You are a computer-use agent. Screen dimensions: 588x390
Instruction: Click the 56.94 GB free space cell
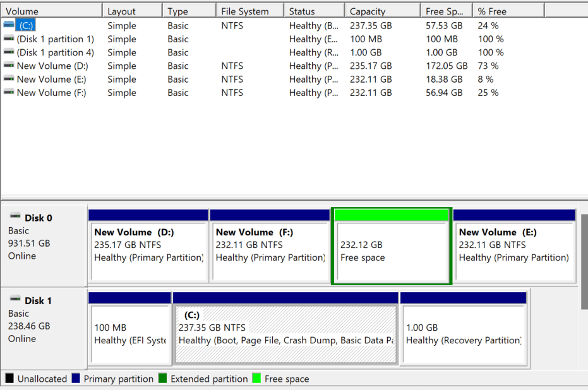pyautogui.click(x=444, y=93)
